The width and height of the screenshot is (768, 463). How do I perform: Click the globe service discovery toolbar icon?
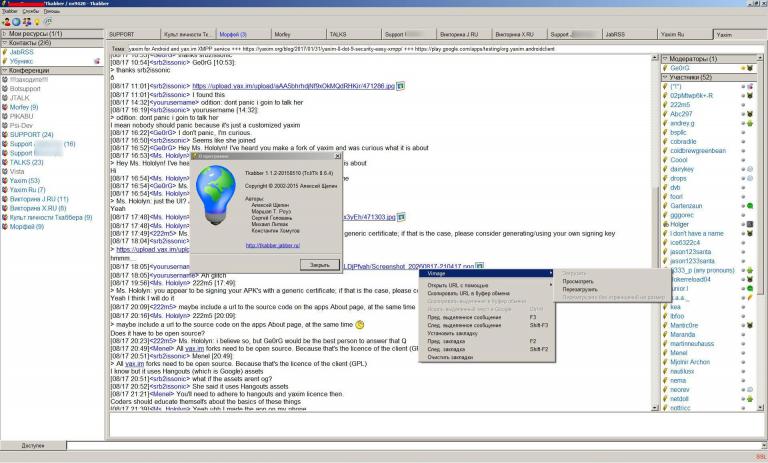[16, 22]
